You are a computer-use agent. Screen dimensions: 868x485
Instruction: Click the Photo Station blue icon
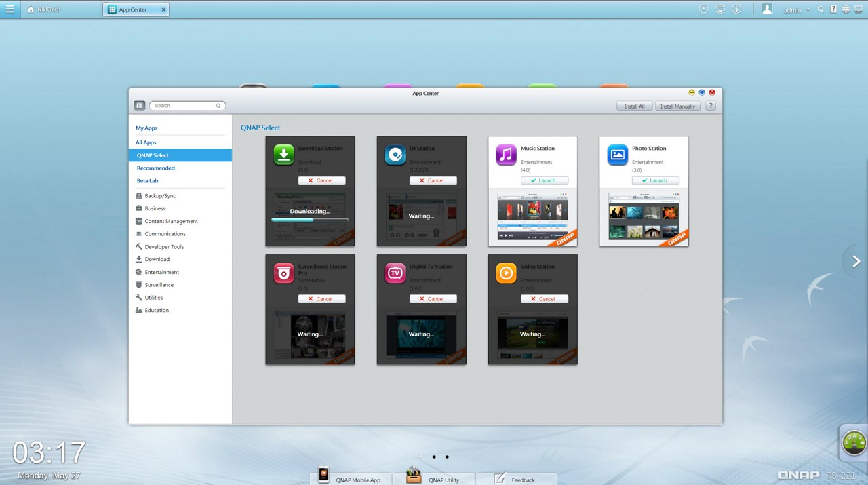click(x=618, y=155)
